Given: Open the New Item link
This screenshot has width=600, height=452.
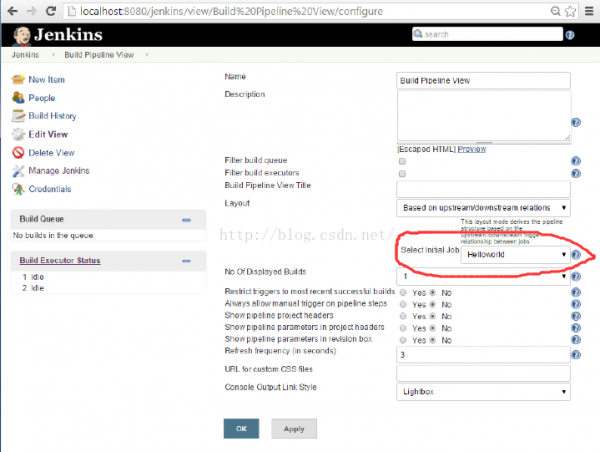Looking at the screenshot, I should click(47, 80).
